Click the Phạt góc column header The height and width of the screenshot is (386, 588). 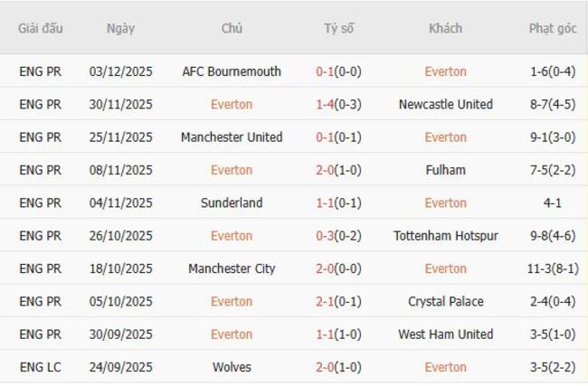point(552,28)
